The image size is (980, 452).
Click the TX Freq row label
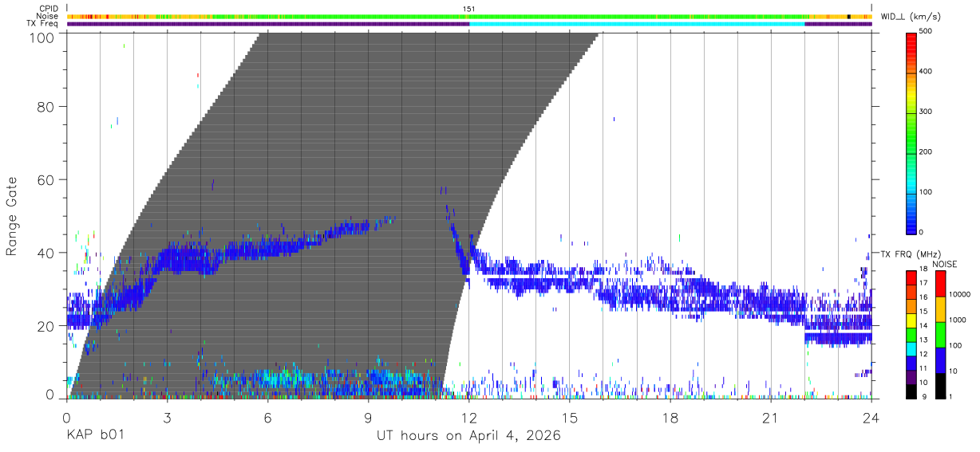pos(44,23)
